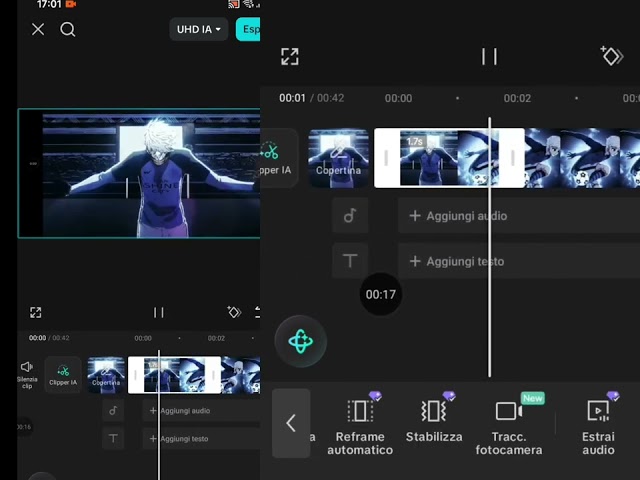
Task: Open the Tracc. fotocamera tool
Action: [509, 424]
